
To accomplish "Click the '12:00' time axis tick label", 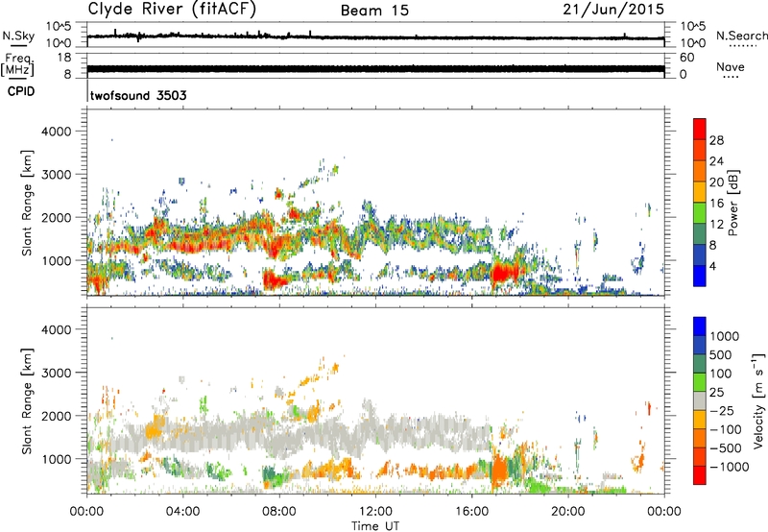I will click(x=375, y=512).
